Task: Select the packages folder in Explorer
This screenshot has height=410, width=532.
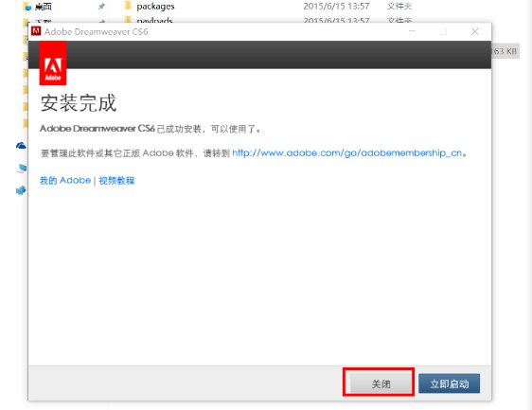Action: [x=155, y=6]
